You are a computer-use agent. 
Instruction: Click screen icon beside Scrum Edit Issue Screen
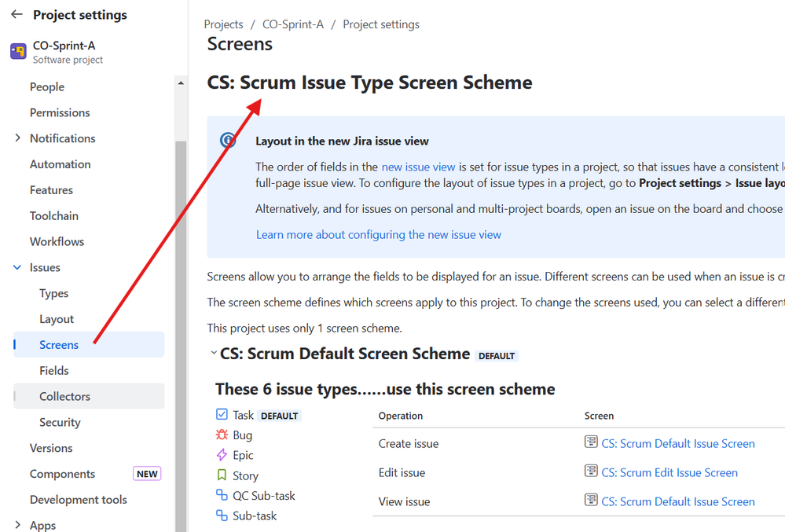pos(591,471)
